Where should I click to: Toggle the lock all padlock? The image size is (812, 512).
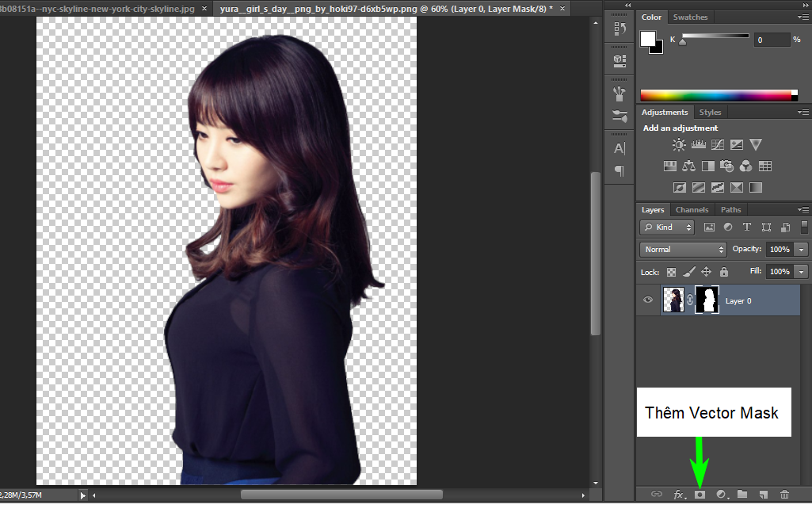pyautogui.click(x=723, y=272)
